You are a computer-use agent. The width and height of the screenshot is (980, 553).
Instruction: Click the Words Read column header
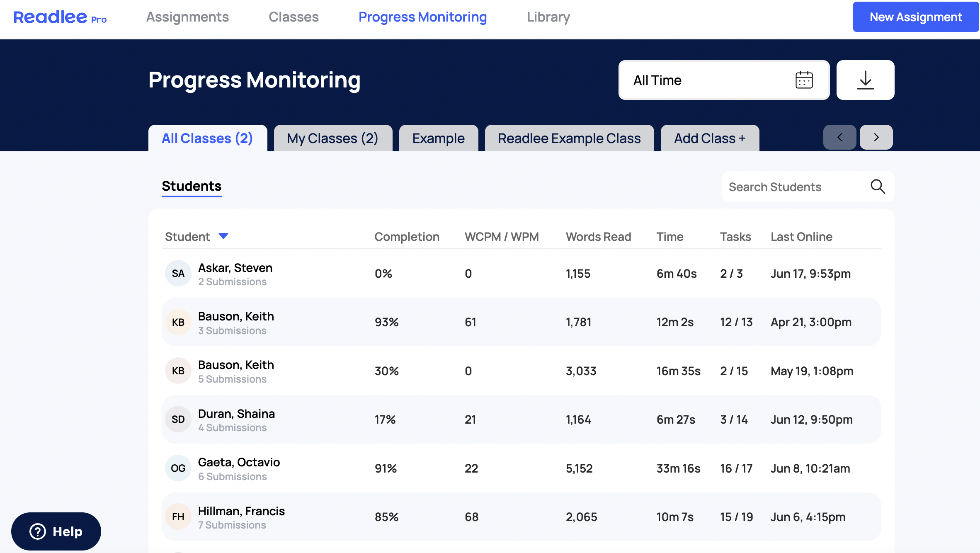(598, 236)
